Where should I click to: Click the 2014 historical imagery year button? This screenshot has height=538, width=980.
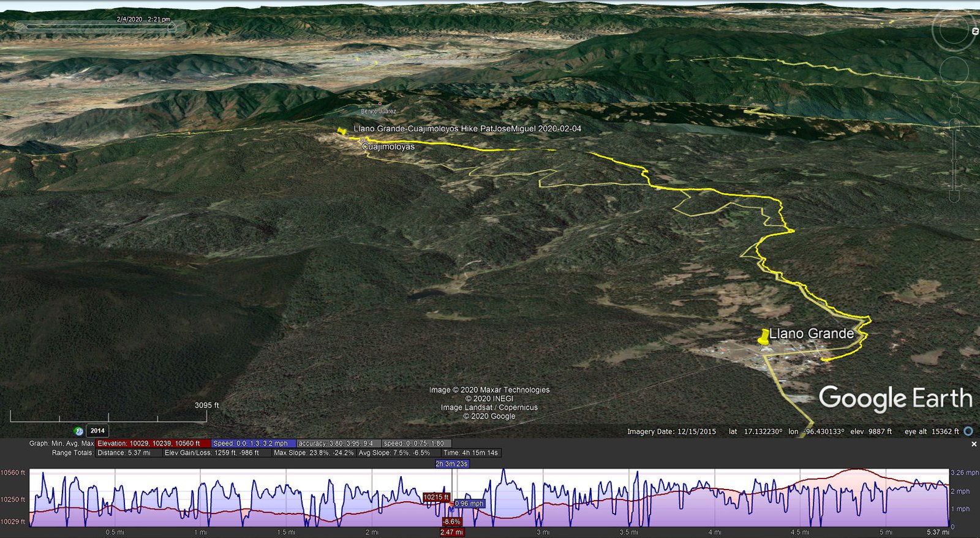(x=97, y=431)
